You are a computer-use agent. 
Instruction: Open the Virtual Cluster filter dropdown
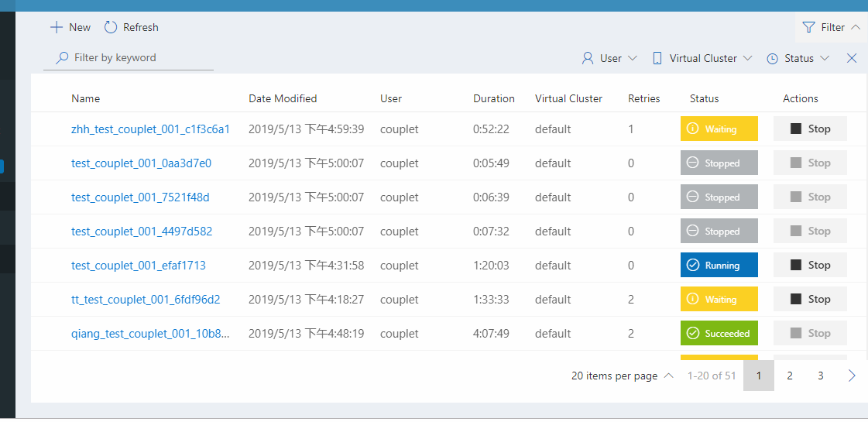point(702,58)
